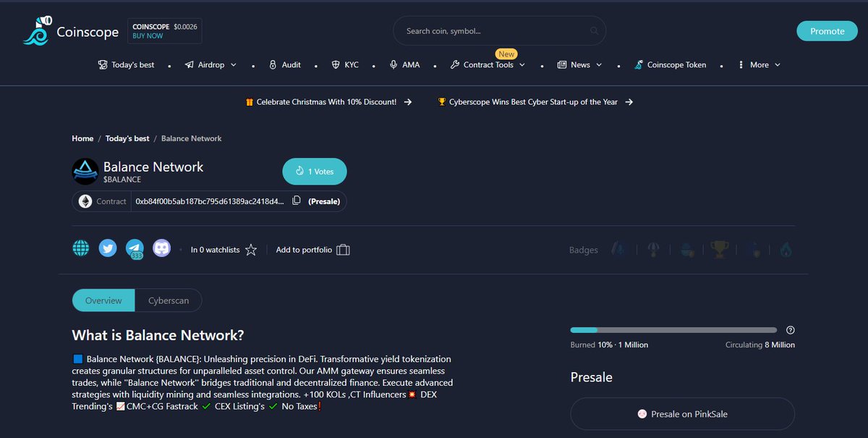Open Celebrate Christmas discount announcement
The image size is (868, 438).
[326, 102]
